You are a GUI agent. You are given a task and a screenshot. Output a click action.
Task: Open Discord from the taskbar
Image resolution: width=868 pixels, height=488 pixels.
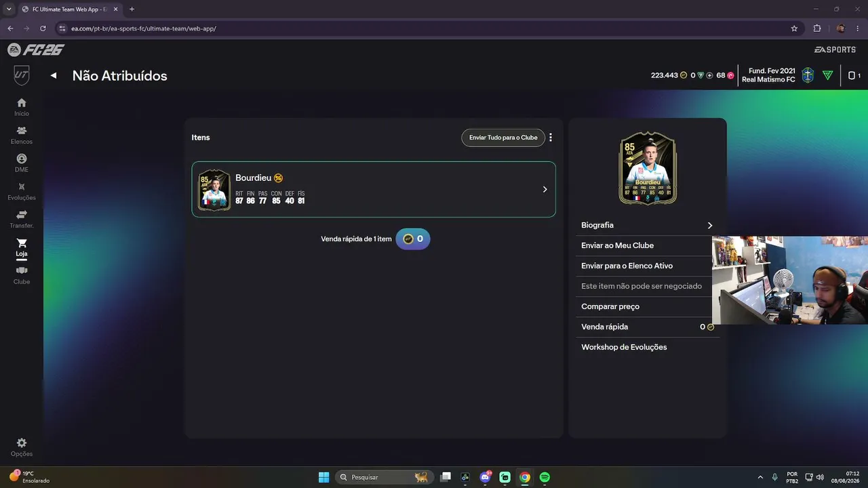click(485, 477)
